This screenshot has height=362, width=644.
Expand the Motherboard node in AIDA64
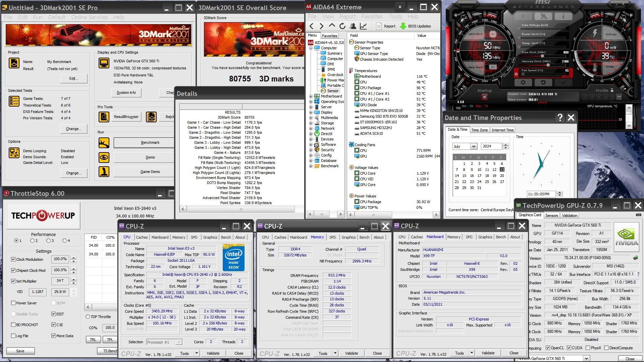pyautogui.click(x=311, y=96)
